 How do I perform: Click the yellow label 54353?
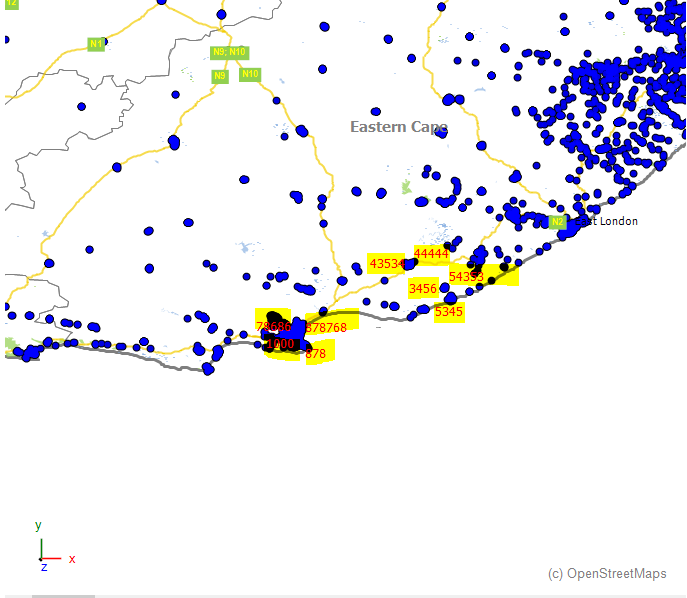click(466, 276)
